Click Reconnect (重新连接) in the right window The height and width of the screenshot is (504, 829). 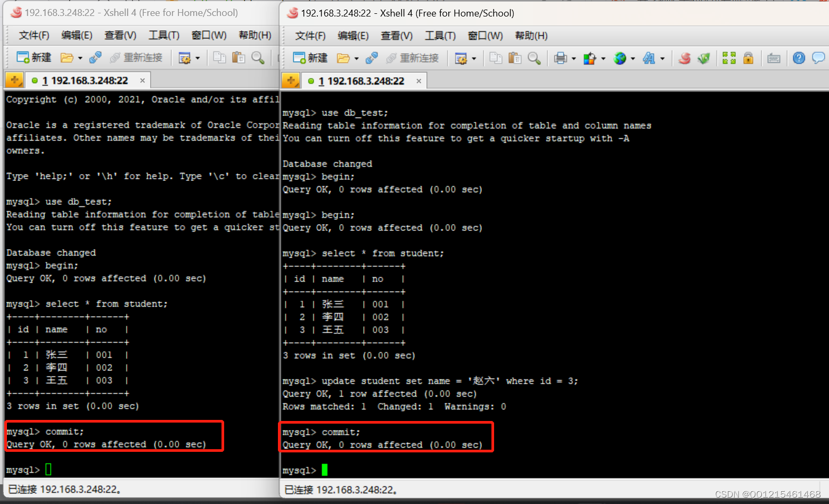click(x=413, y=58)
